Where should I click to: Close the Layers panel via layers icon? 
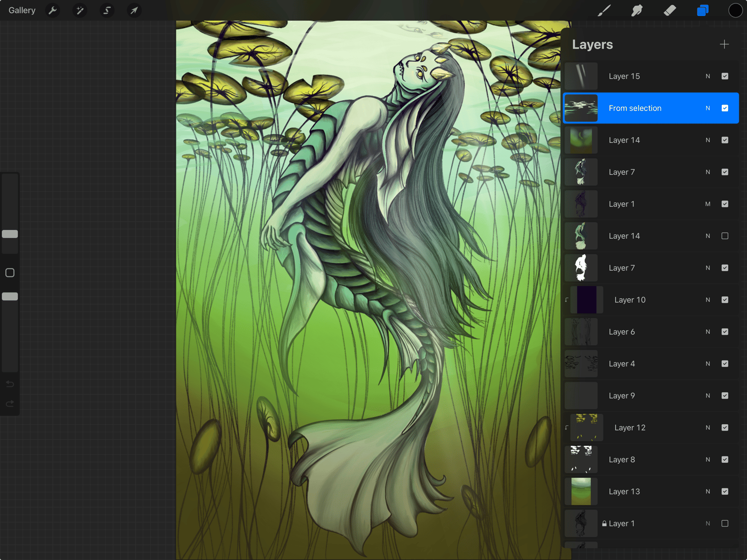(703, 10)
